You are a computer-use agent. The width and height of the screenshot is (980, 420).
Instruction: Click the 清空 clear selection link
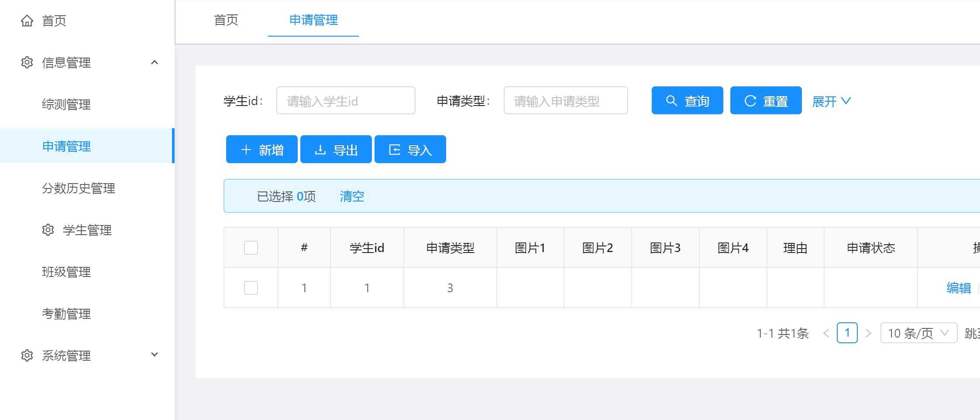[352, 196]
